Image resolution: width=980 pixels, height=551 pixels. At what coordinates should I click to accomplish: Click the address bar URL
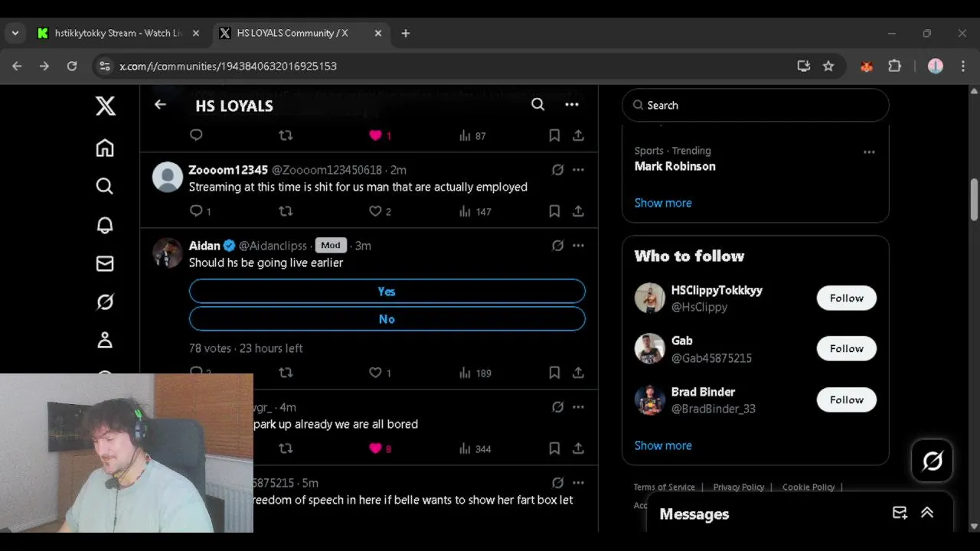[228, 66]
